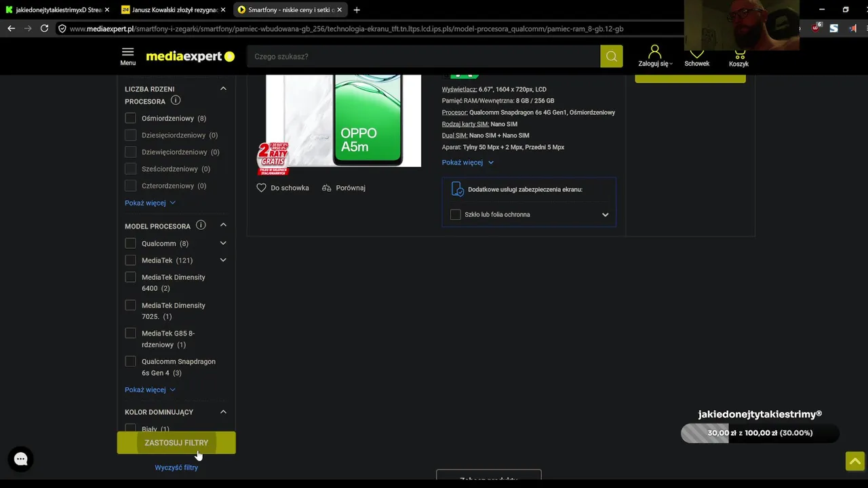The image size is (868, 488).
Task: Open the chat bubble widget
Action: tap(21, 459)
